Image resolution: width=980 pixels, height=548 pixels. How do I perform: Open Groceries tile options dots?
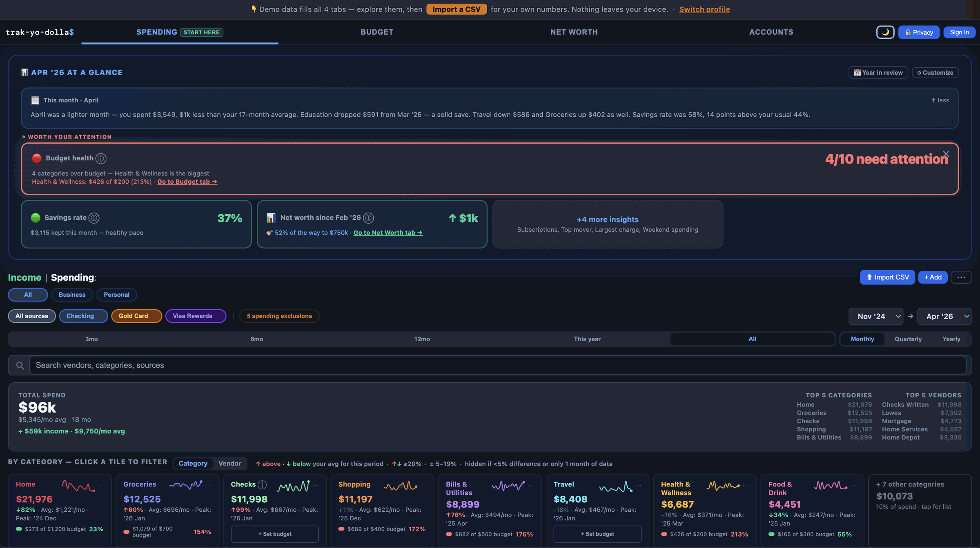(208, 485)
